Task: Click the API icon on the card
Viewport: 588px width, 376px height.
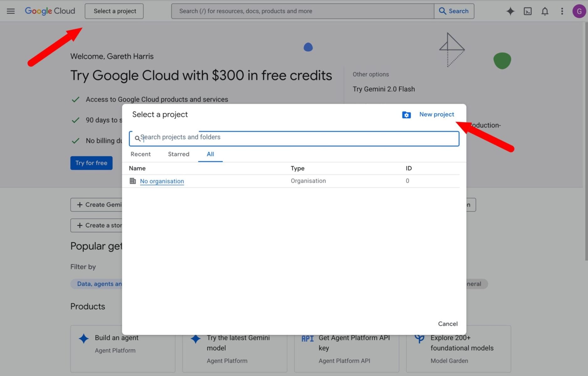Action: click(x=307, y=339)
